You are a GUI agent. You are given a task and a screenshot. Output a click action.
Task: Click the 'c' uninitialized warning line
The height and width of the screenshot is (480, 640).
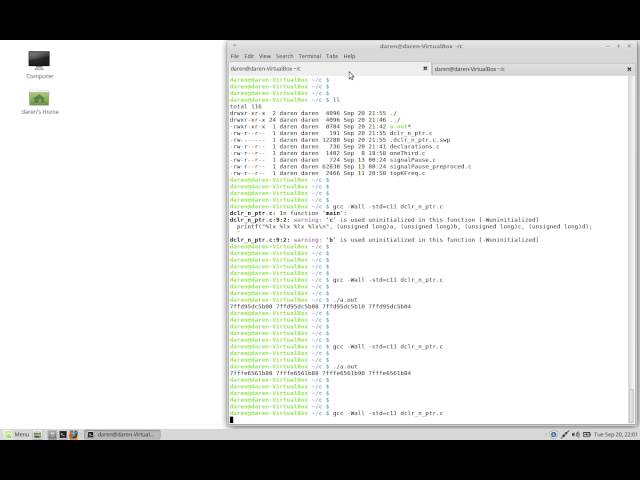384,220
